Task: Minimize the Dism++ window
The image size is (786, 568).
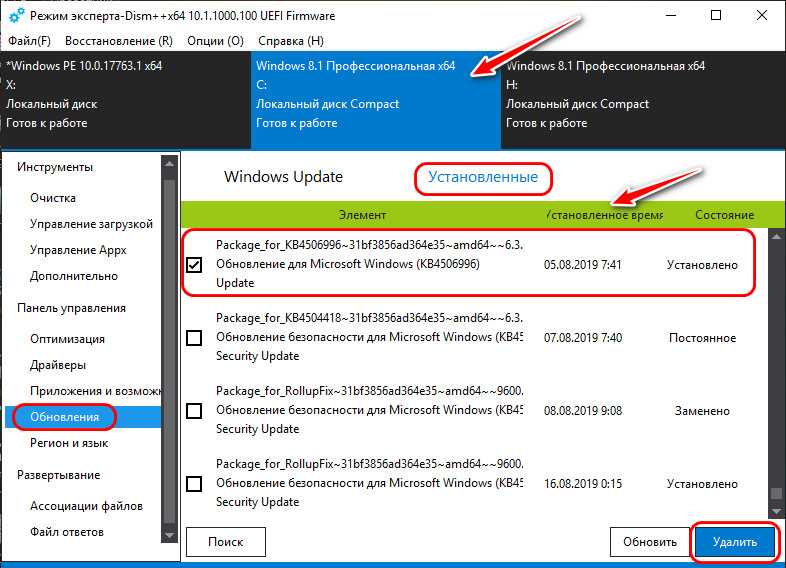Action: click(x=671, y=16)
